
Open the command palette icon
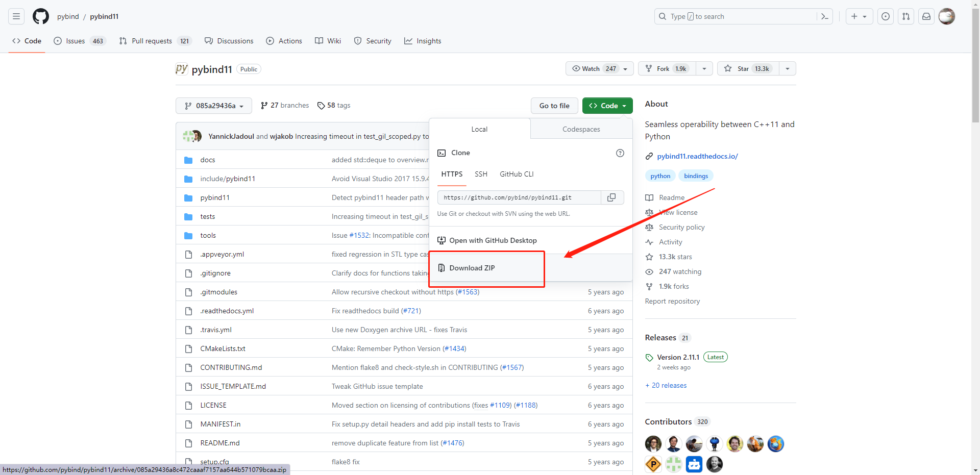[824, 16]
